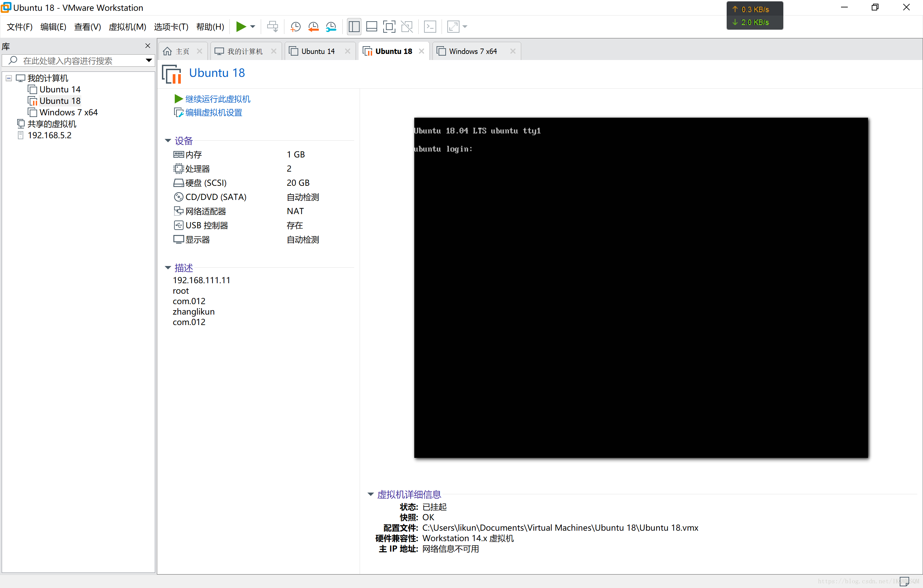This screenshot has width=923, height=588.
Task: Take a snapshot of this virtual machine
Action: (296, 27)
